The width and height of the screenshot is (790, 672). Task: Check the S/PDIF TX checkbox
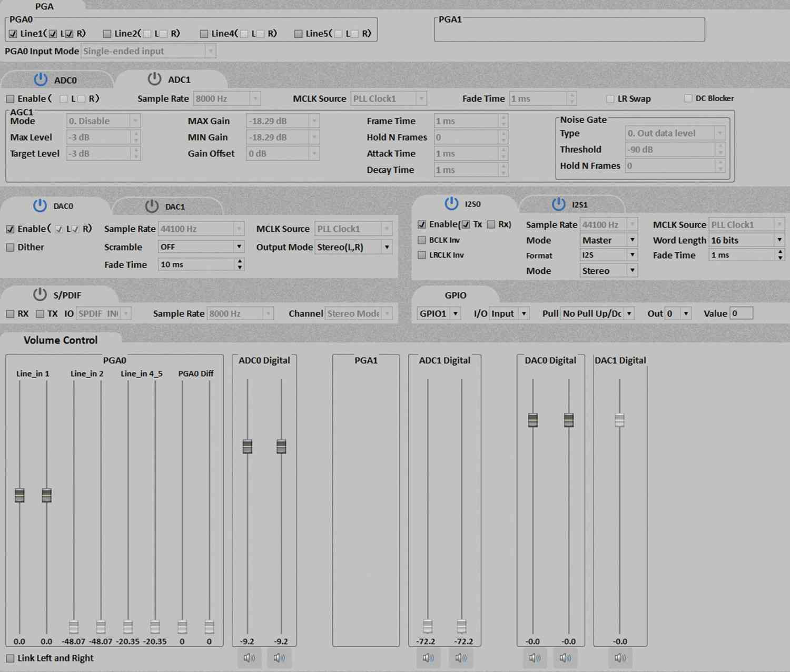(x=40, y=314)
